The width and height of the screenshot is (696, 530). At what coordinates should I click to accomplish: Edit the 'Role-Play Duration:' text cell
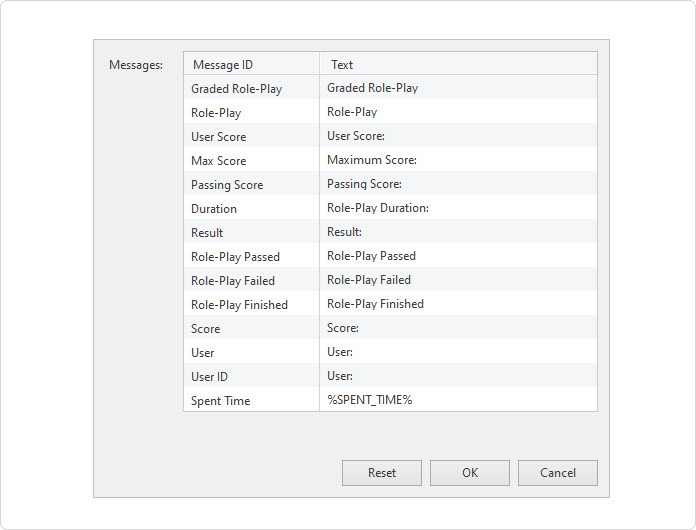(x=458, y=208)
